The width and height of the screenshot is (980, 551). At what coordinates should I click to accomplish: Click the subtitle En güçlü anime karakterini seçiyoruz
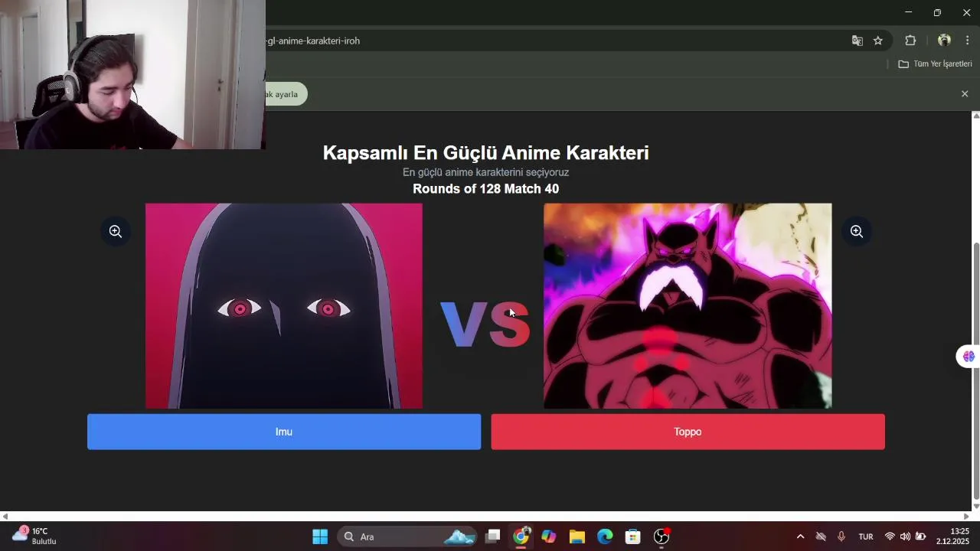click(485, 172)
